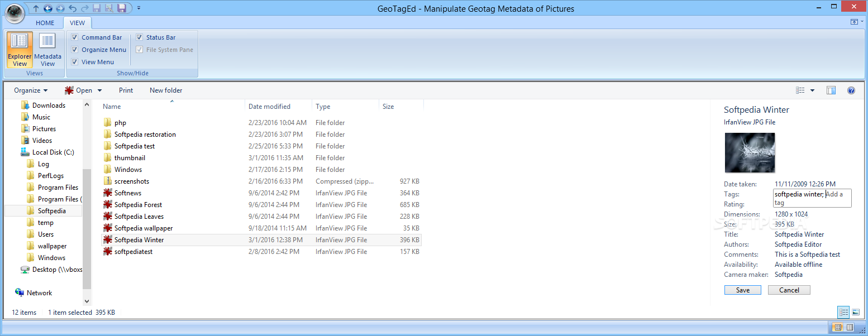868x336 pixels.
Task: Open help with the question mark icon
Action: (x=851, y=90)
